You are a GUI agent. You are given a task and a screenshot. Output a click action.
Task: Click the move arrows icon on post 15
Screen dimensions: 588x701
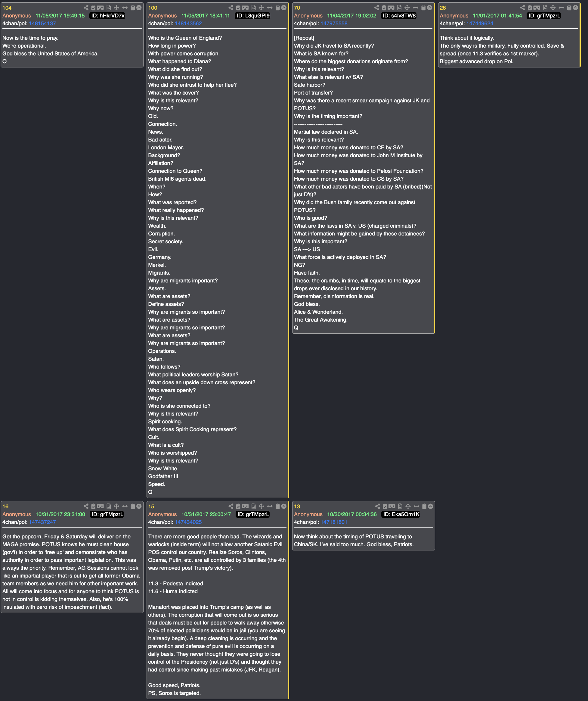tap(261, 506)
